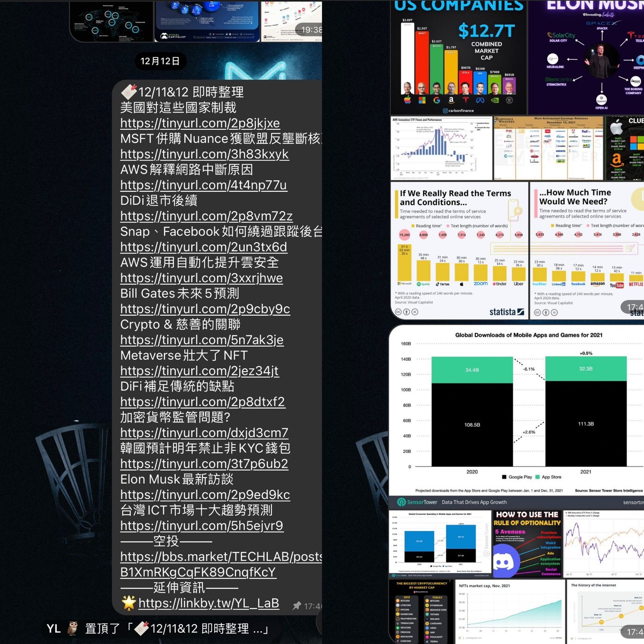The image size is (644, 644).
Task: Open linkby.tw/YL_LaB link
Action: tap(208, 603)
